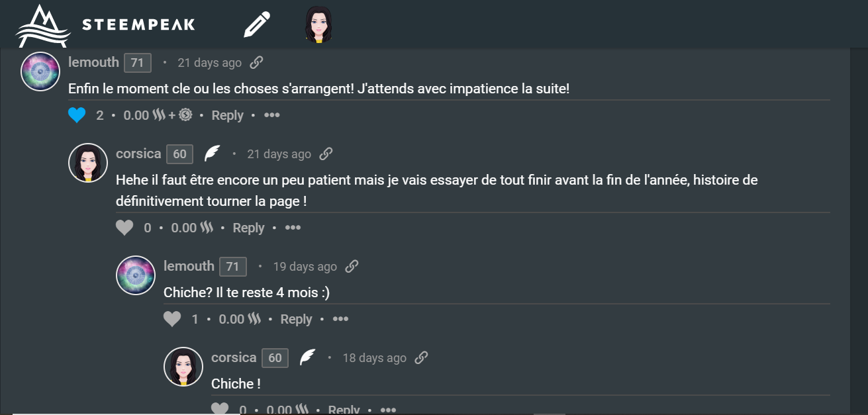Copy permalink of corsica's first reply

click(x=326, y=154)
